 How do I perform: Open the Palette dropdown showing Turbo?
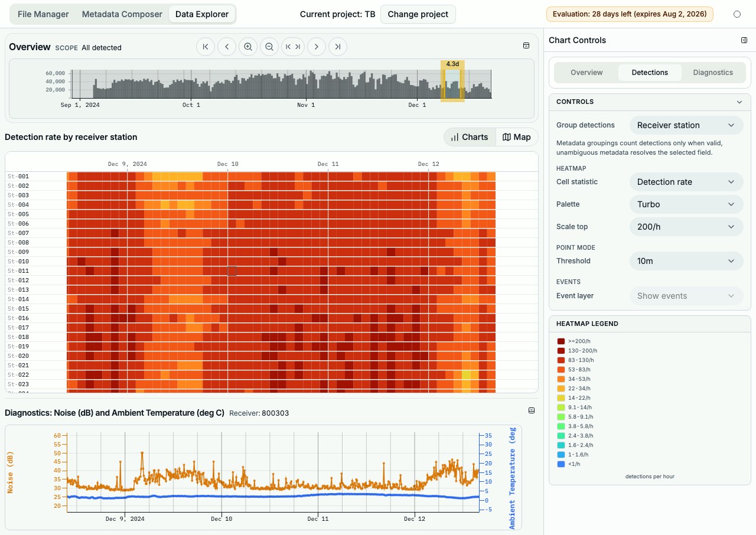click(686, 204)
